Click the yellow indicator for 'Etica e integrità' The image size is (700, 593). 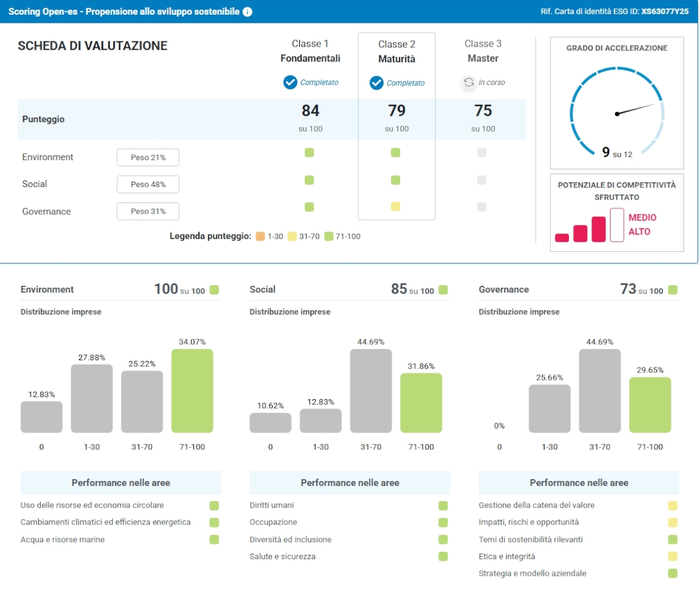pyautogui.click(x=673, y=557)
